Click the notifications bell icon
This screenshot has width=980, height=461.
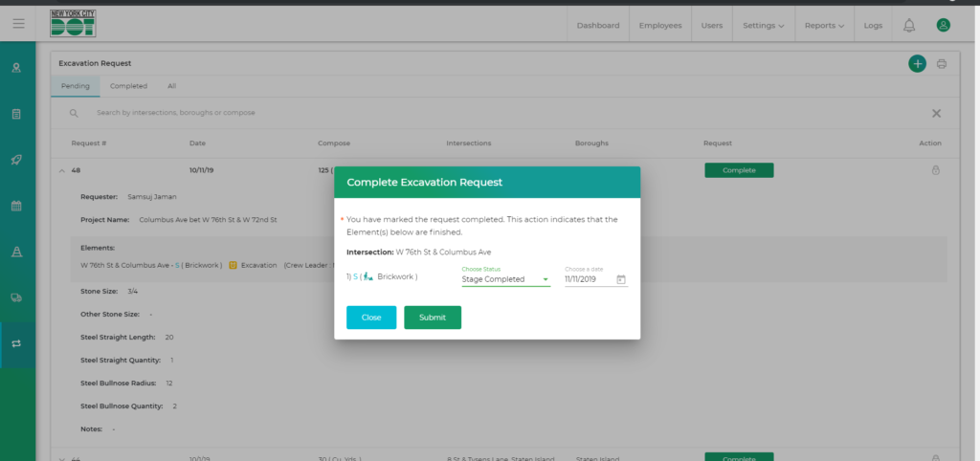[x=908, y=25]
